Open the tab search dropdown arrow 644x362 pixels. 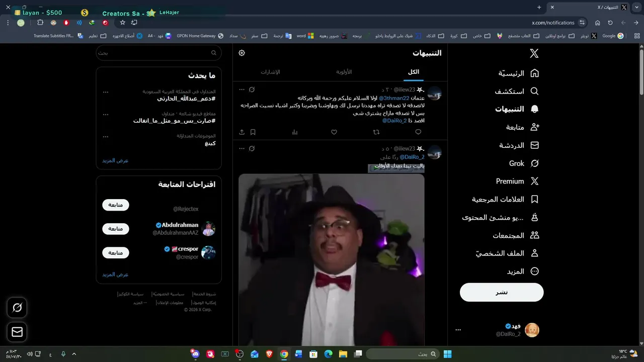636,7
